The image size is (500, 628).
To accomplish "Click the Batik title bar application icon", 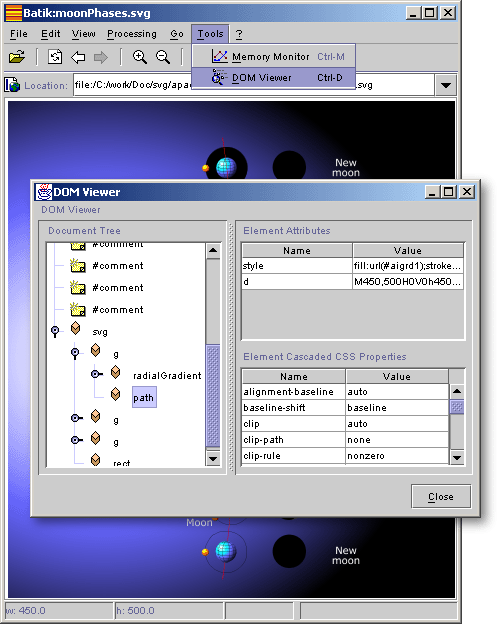I will point(14,13).
